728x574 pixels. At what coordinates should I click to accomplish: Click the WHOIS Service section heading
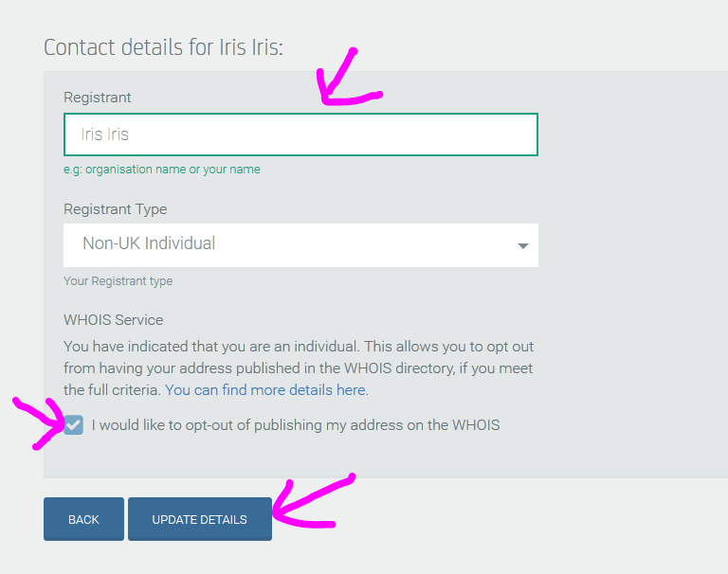click(x=114, y=320)
